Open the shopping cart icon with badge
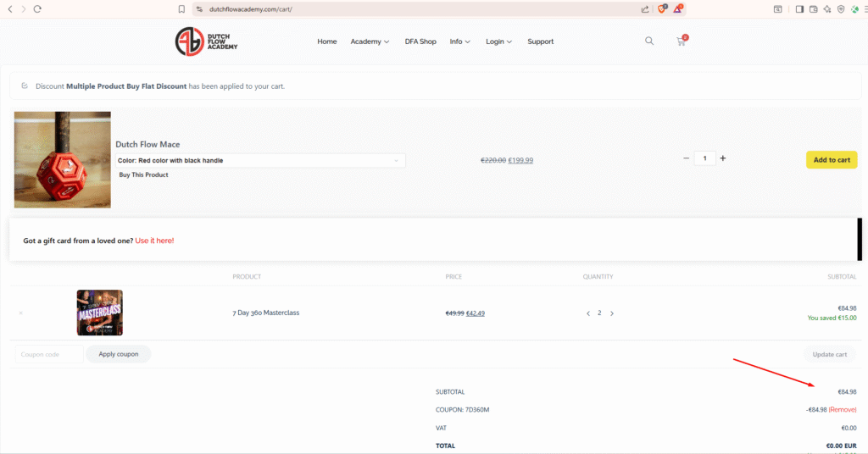 pos(682,41)
